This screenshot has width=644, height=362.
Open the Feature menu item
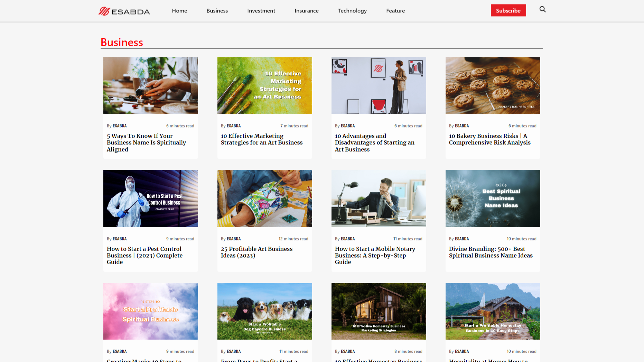click(x=395, y=11)
